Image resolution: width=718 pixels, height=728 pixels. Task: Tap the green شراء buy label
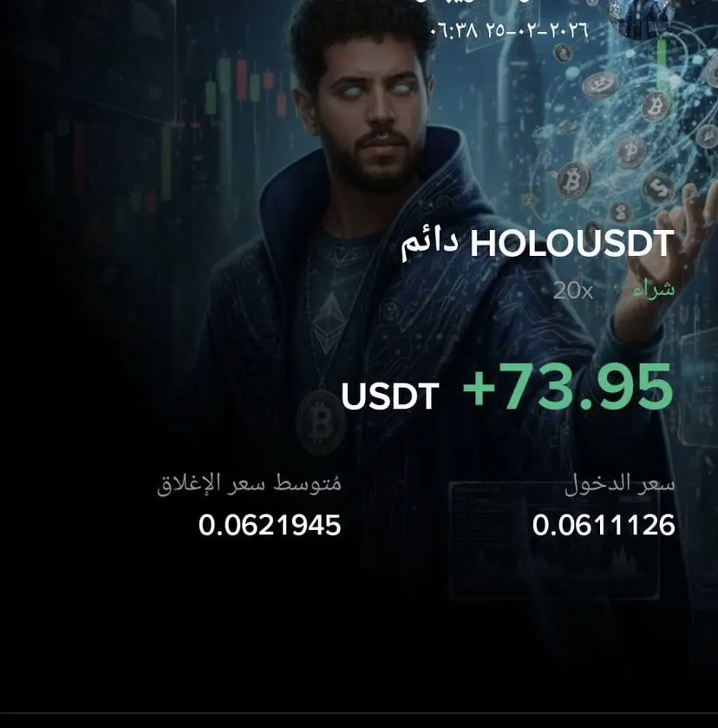653,290
